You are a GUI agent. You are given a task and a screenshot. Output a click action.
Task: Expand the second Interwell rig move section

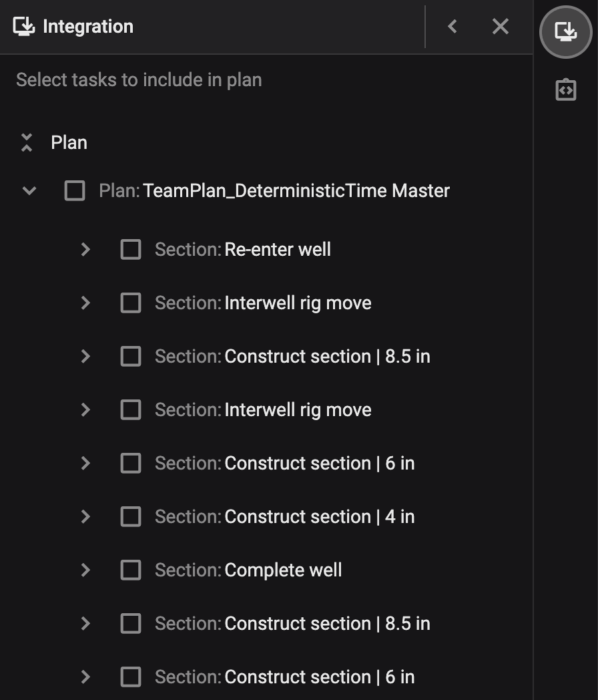click(x=85, y=409)
